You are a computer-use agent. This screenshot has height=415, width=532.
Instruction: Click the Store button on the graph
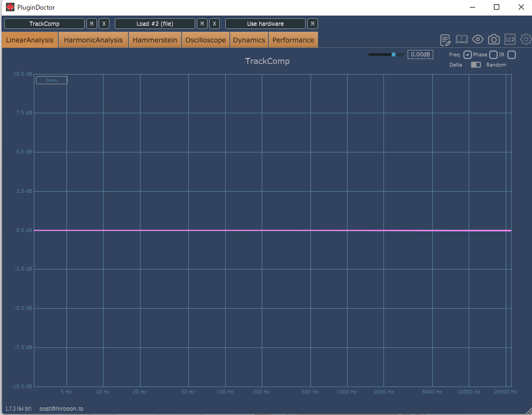[51, 80]
